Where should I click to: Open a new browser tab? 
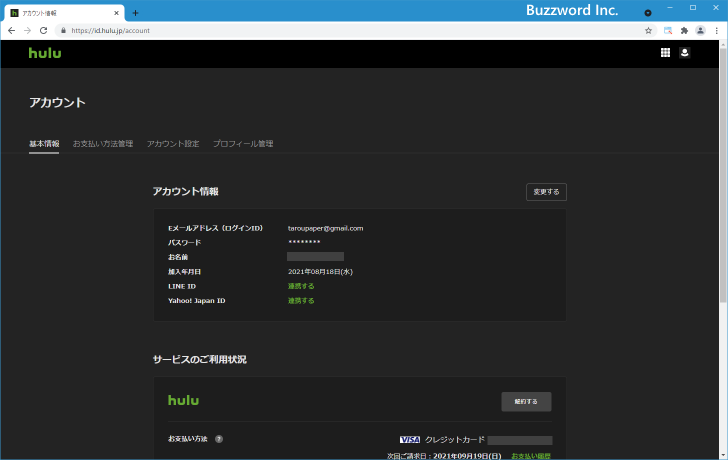coord(135,13)
